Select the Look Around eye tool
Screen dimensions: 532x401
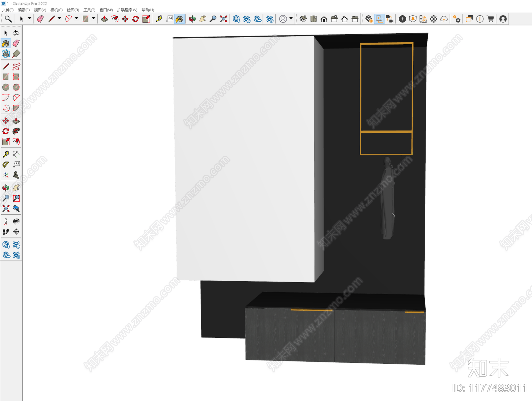point(16,221)
